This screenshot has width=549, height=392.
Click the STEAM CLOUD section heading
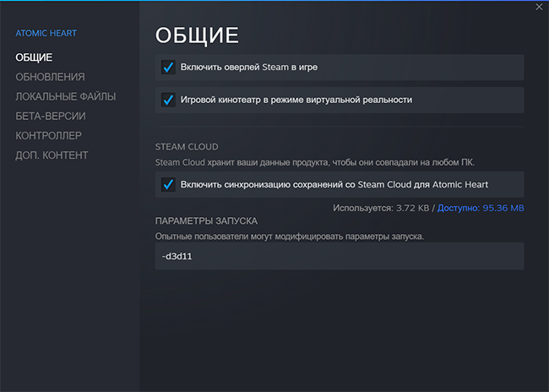(x=187, y=147)
